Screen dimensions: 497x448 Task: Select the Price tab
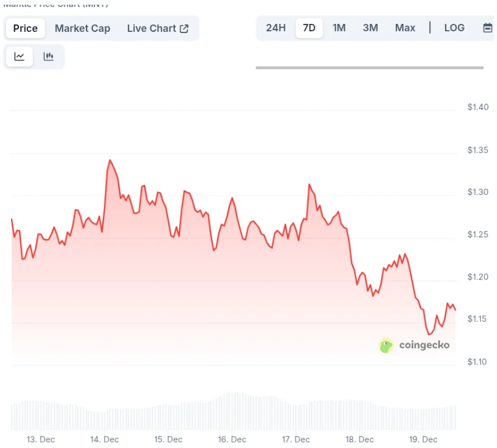click(24, 28)
